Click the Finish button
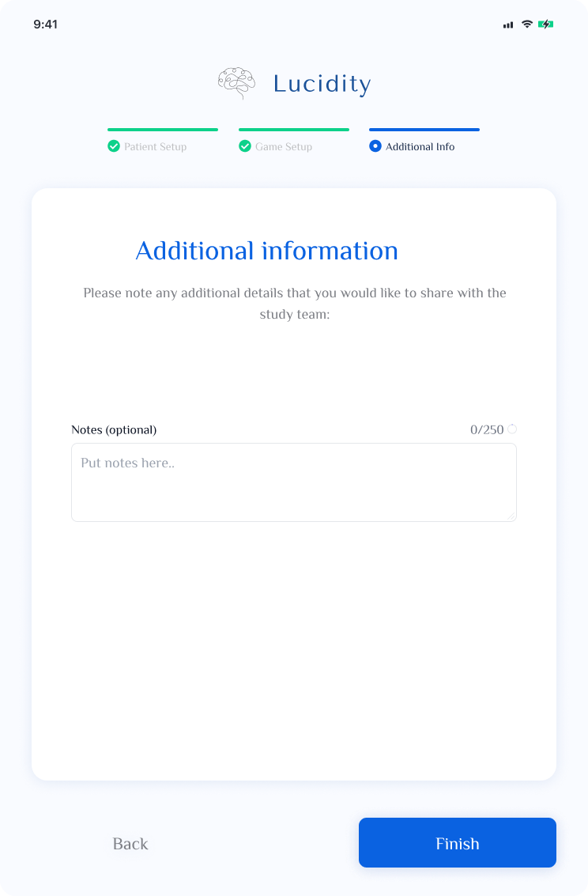Screen dimensions: 588x896 458,842
